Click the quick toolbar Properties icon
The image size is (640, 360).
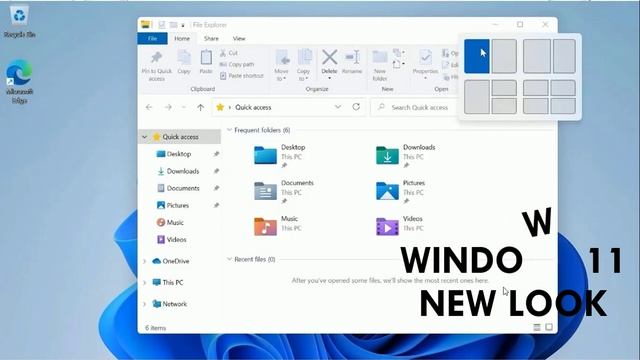(x=162, y=25)
